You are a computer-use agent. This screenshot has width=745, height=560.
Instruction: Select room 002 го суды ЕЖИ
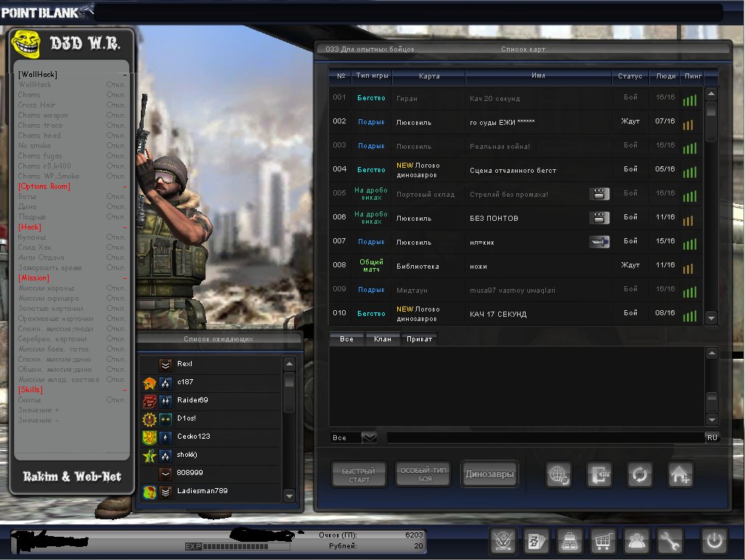click(516, 122)
